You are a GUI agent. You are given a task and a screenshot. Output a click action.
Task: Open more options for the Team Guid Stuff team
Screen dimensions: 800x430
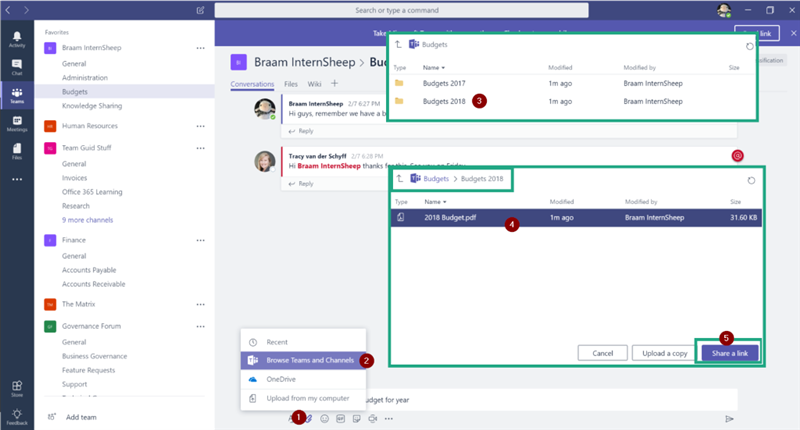(201, 148)
